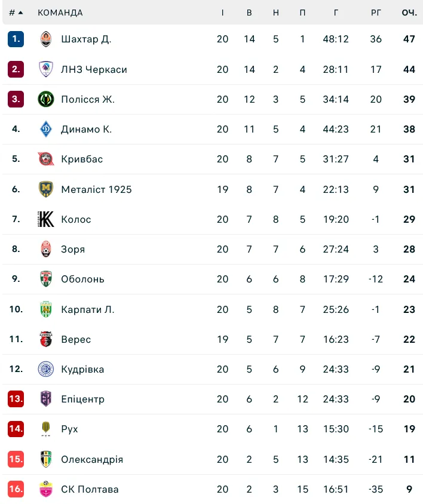Viewport: 423px width, 504px height.
Task: Click the КОМАНДА column header
Action: [60, 13]
